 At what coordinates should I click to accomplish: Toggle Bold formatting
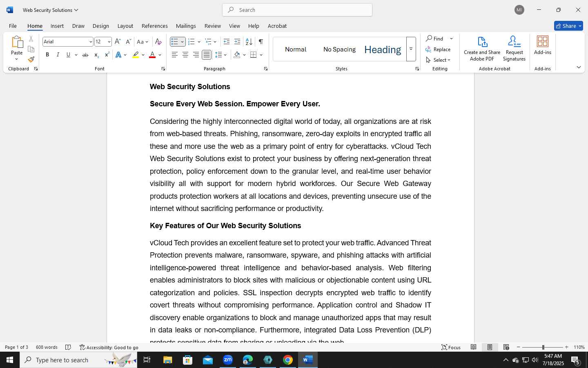click(47, 55)
